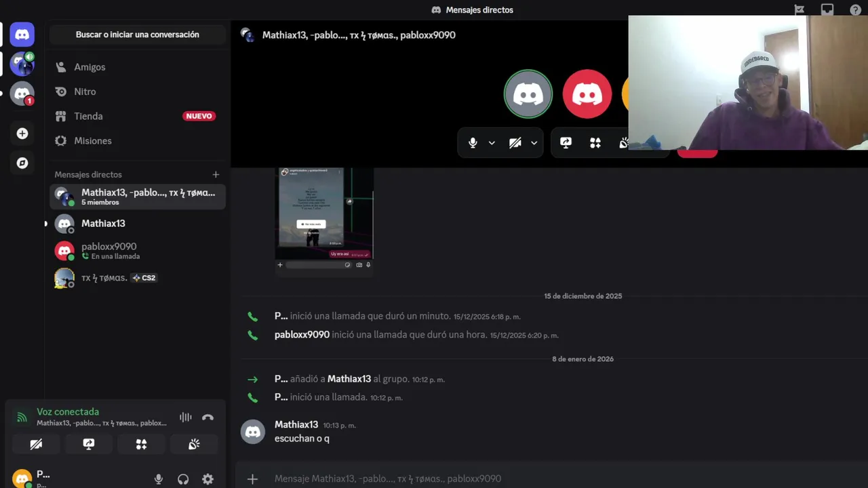Image resolution: width=868 pixels, height=488 pixels.
Task: Open Discord direct messages home icon
Action: click(22, 34)
